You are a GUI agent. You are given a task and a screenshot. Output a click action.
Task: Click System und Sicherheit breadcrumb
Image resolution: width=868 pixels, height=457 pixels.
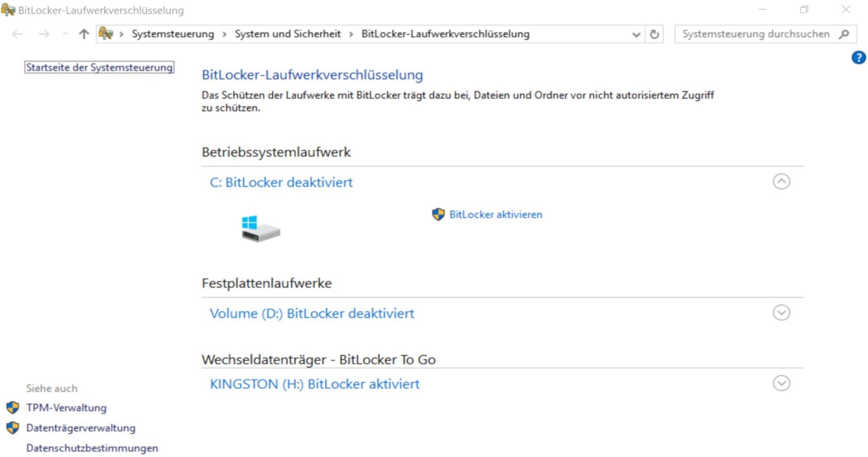click(x=288, y=34)
